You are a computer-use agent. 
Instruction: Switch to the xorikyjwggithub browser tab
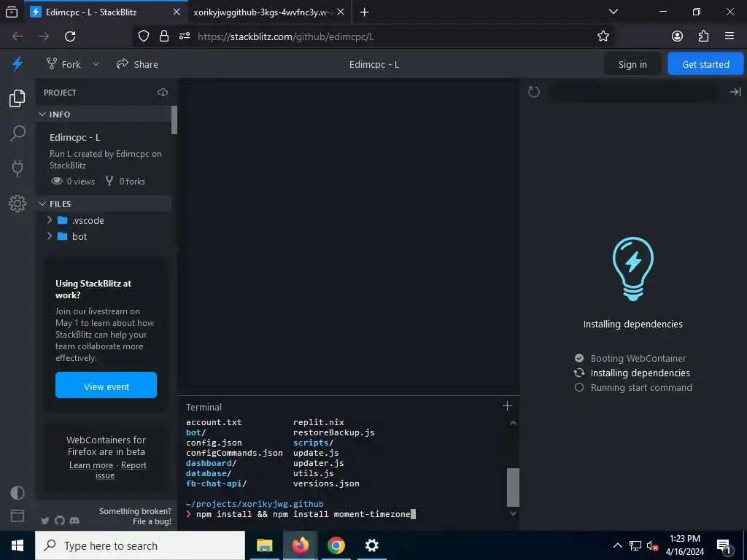269,12
